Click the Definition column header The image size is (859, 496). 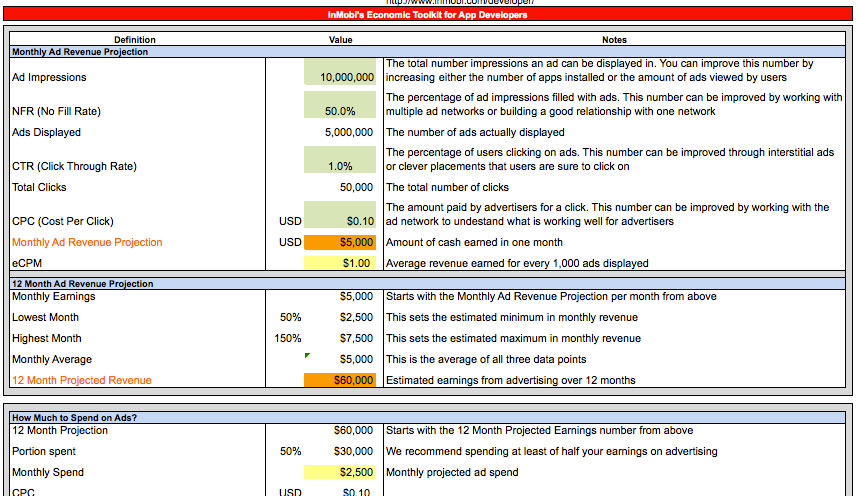[135, 40]
